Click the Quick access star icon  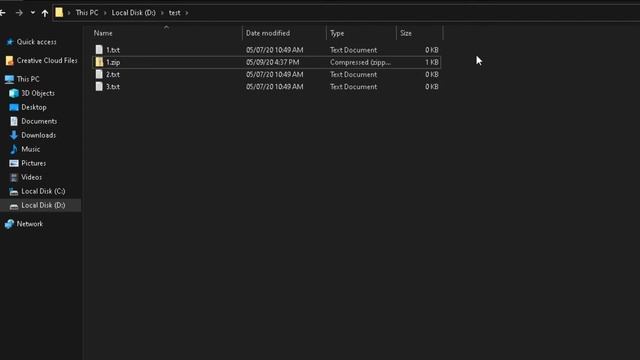coord(10,42)
